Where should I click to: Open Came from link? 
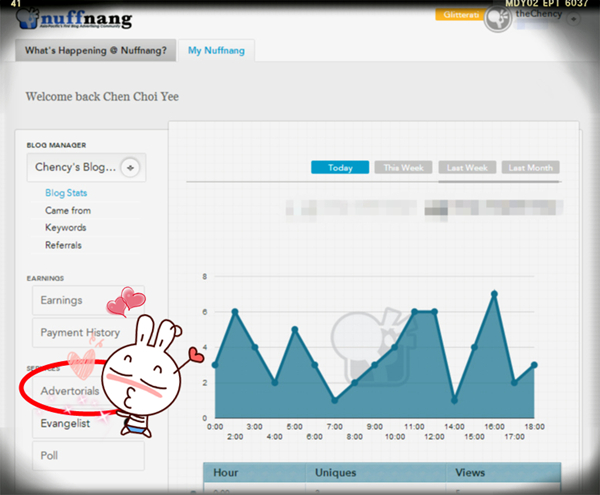pyautogui.click(x=68, y=210)
